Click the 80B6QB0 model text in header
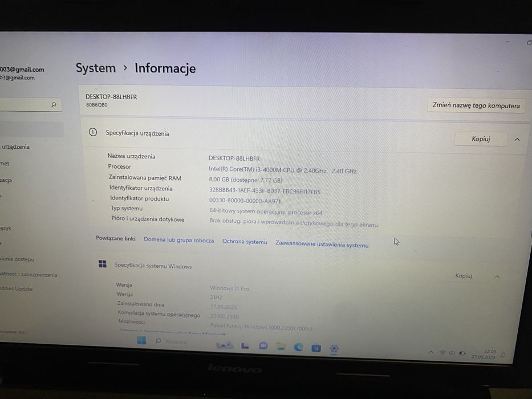This screenshot has width=532, height=399. (x=97, y=105)
